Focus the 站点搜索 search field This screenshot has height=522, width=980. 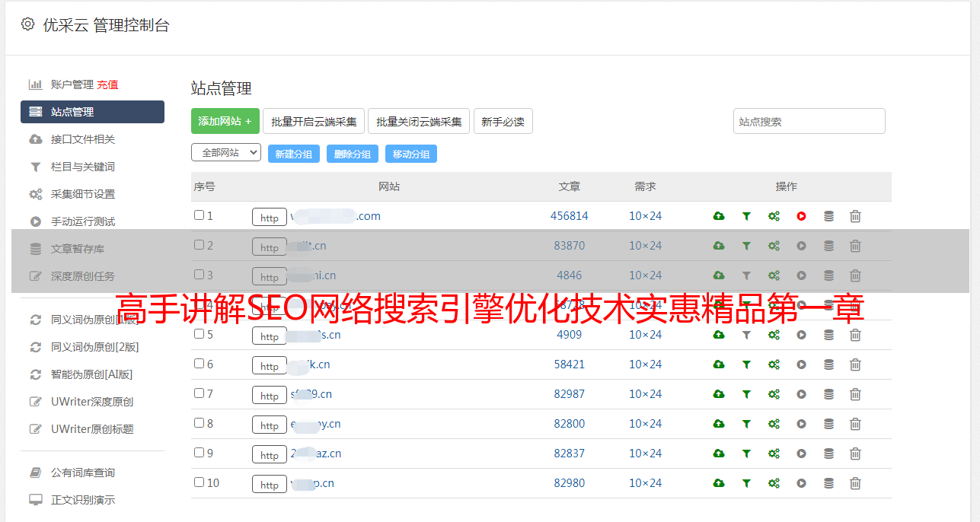point(809,121)
